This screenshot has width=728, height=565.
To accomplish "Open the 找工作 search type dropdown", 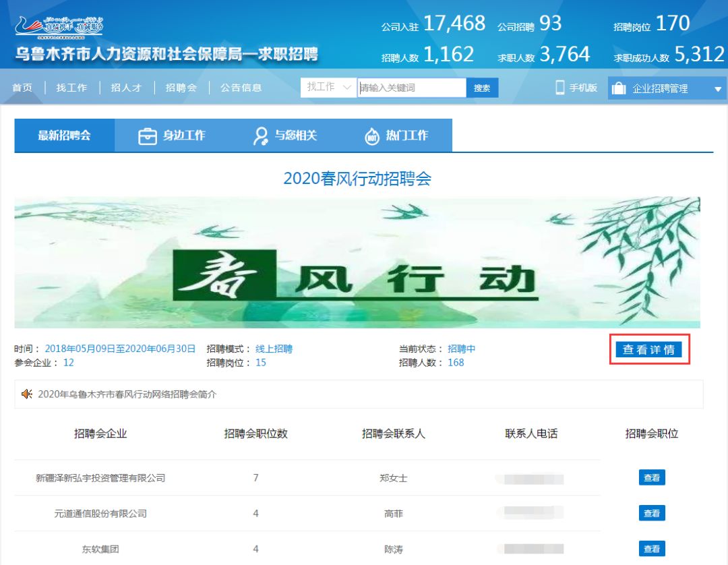I will (x=329, y=88).
